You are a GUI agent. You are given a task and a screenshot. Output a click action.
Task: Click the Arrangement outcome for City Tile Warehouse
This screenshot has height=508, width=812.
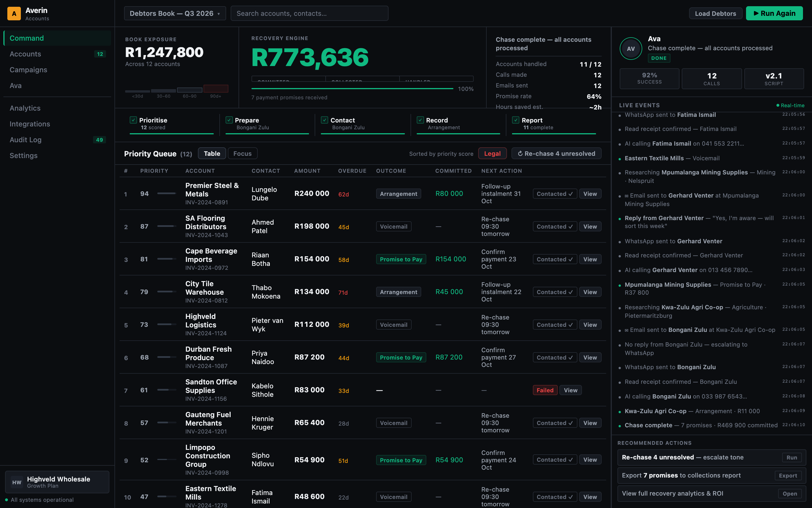pyautogui.click(x=398, y=292)
